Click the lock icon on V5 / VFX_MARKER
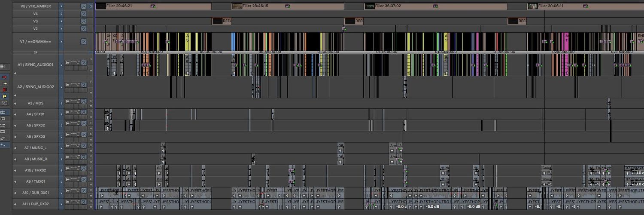The width and height of the screenshot is (644, 215). pyautogui.click(x=61, y=6)
